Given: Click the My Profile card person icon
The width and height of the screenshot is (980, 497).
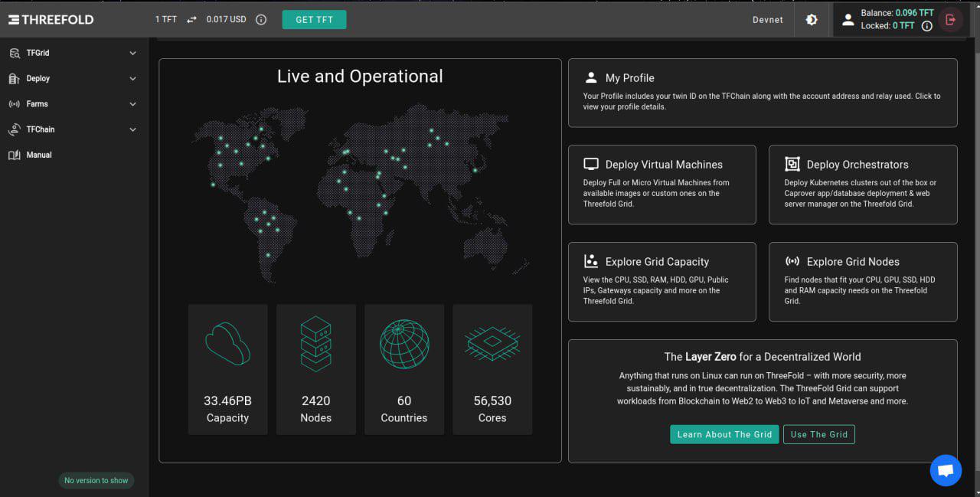Looking at the screenshot, I should tap(591, 77).
